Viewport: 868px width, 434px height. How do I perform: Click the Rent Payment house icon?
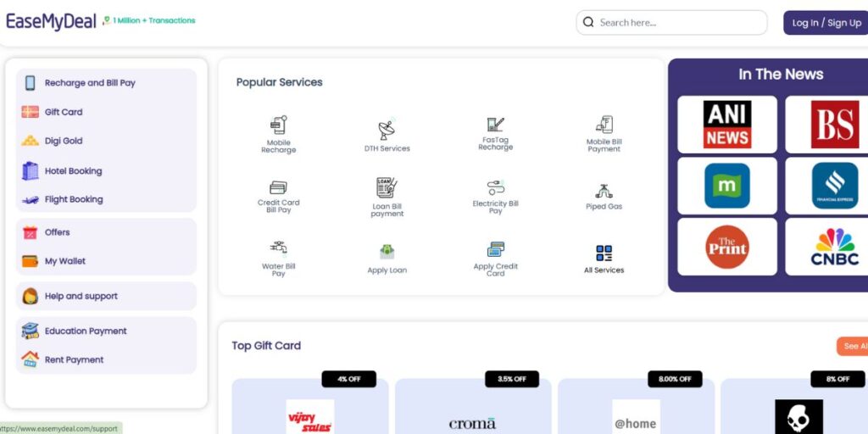(x=30, y=359)
